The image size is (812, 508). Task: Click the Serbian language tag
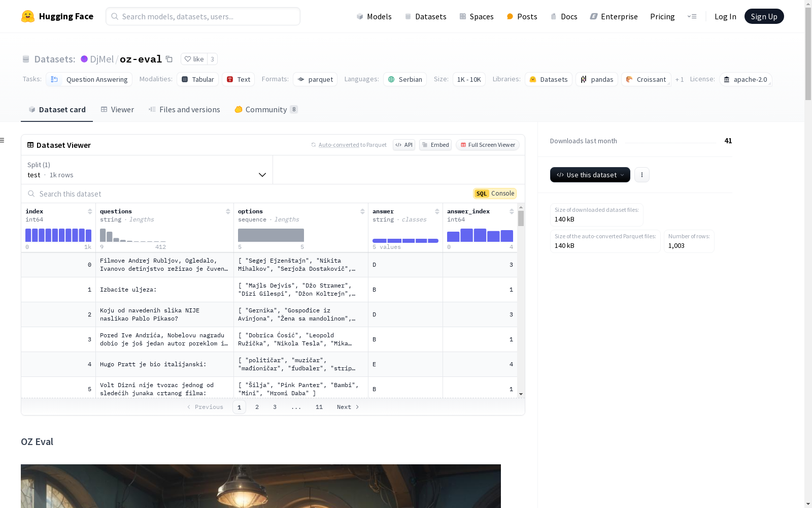click(405, 79)
